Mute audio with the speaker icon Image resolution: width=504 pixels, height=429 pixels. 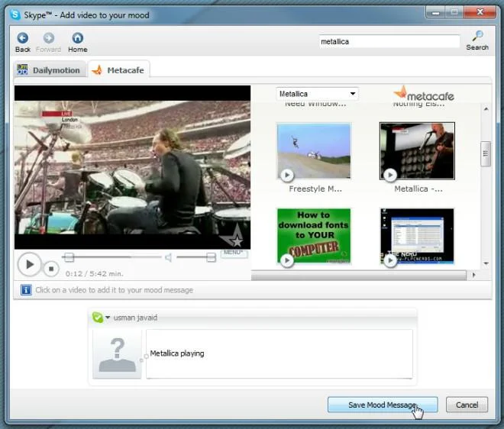point(169,257)
